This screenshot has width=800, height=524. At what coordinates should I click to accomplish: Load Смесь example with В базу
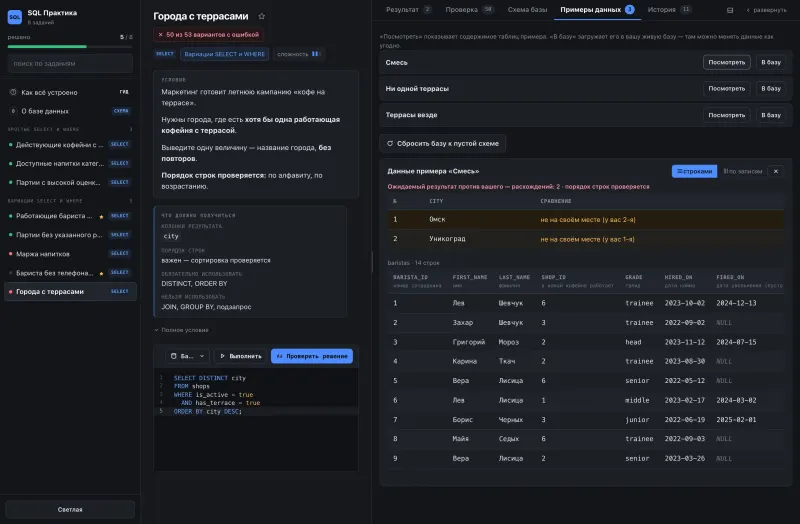[x=770, y=62]
